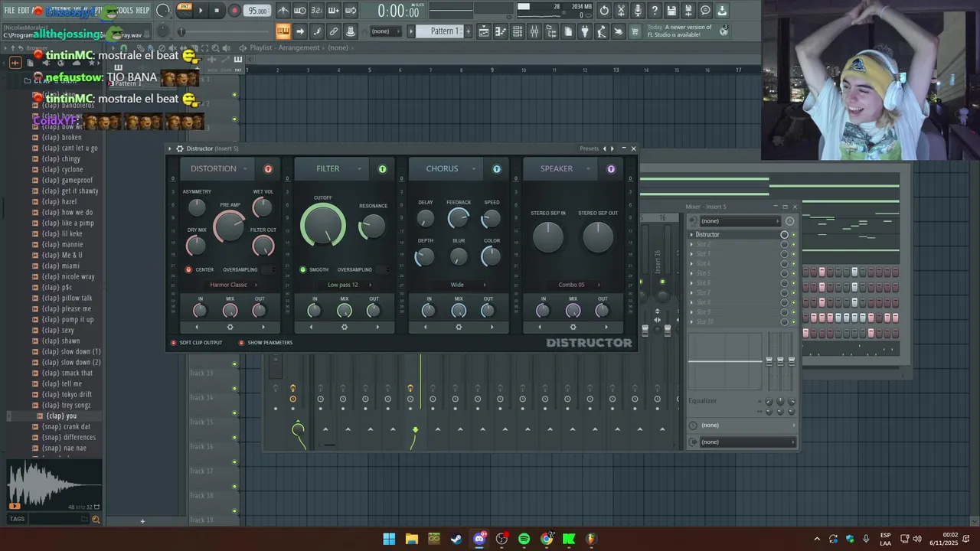This screenshot has width=980, height=551.
Task: Switch between PAT and SONG mode
Action: click(x=184, y=11)
